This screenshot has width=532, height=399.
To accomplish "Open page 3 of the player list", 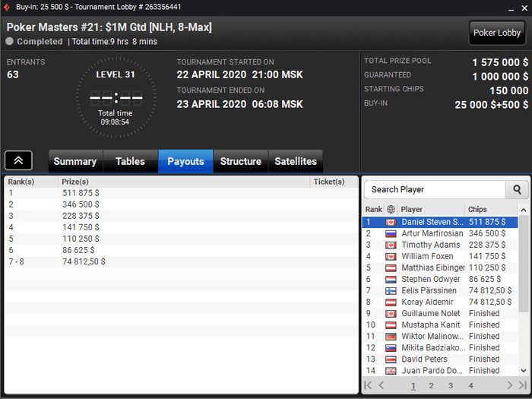I will 450,385.
